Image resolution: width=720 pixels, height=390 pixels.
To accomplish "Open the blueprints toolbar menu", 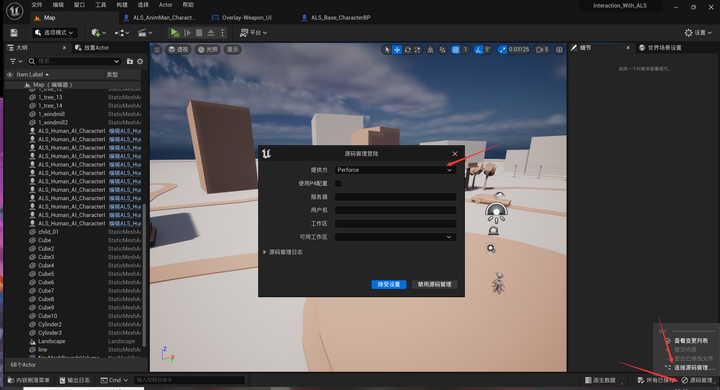I will point(122,33).
